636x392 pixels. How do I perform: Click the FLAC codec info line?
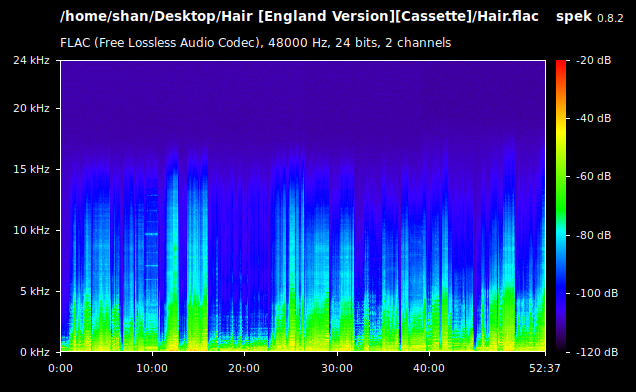coord(256,43)
